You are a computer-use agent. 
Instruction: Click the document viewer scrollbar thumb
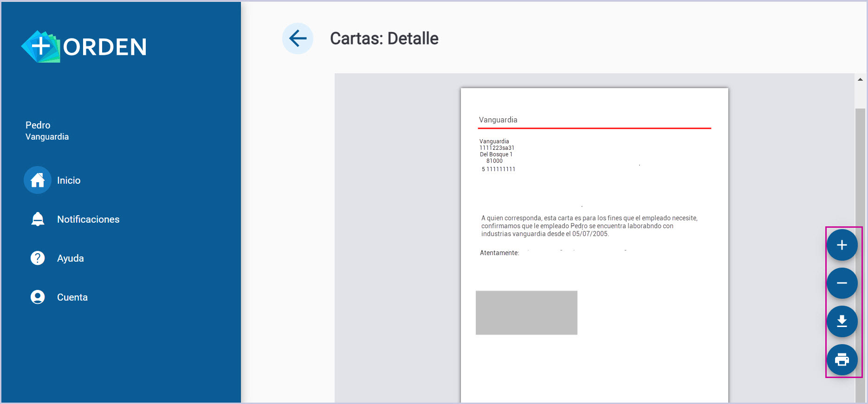click(860, 232)
